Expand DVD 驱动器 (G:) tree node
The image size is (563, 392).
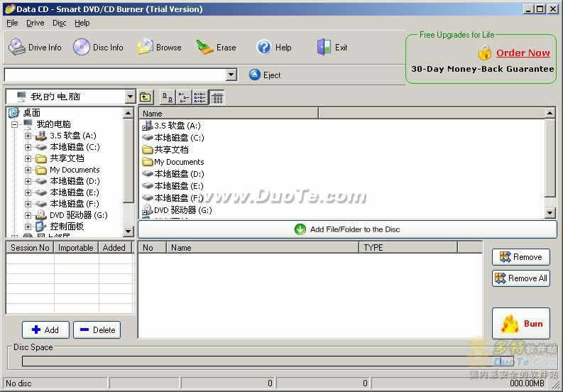click(x=28, y=215)
